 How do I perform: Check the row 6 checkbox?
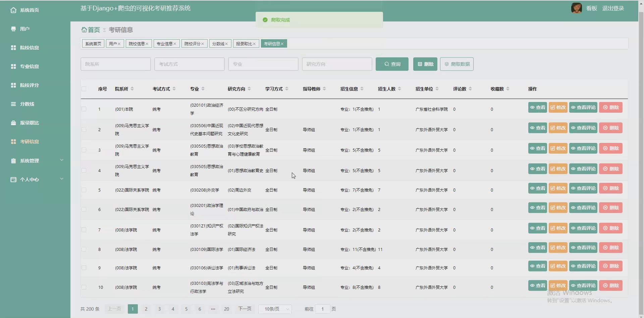(x=84, y=209)
